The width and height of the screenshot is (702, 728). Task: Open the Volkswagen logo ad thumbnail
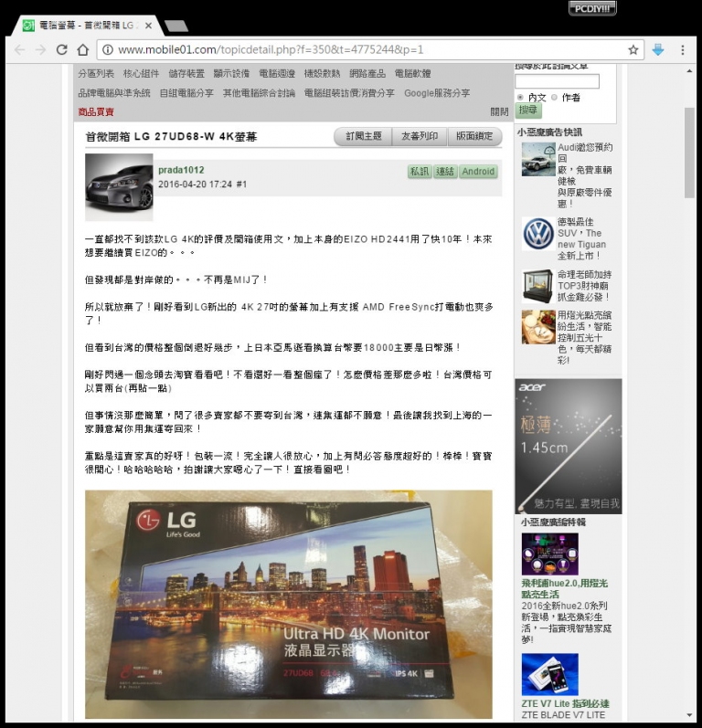point(538,234)
